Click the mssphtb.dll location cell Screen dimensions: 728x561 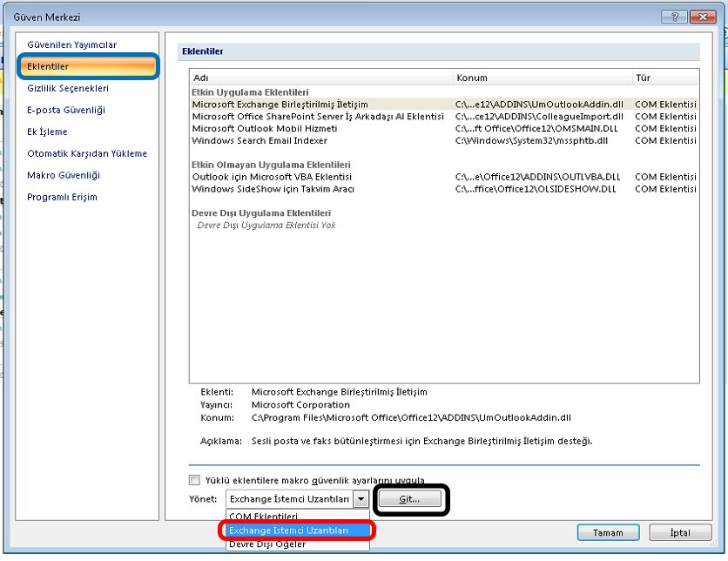pyautogui.click(x=531, y=141)
